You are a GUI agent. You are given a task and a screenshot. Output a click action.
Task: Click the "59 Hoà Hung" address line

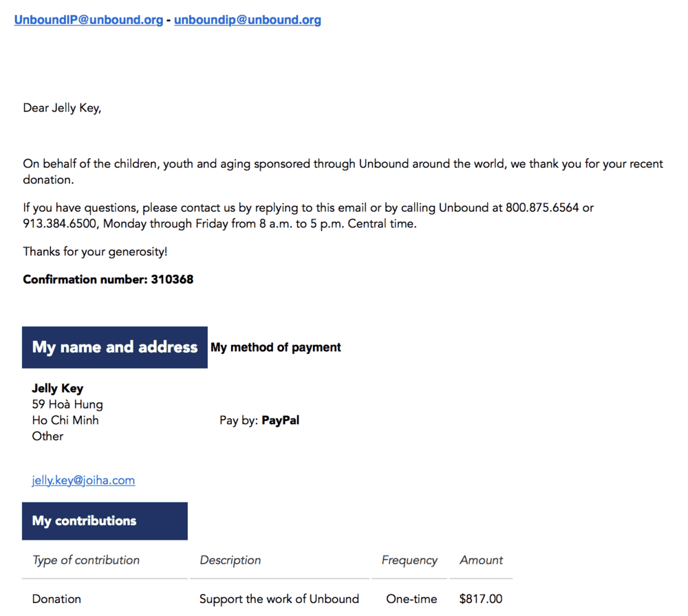pyautogui.click(x=67, y=404)
